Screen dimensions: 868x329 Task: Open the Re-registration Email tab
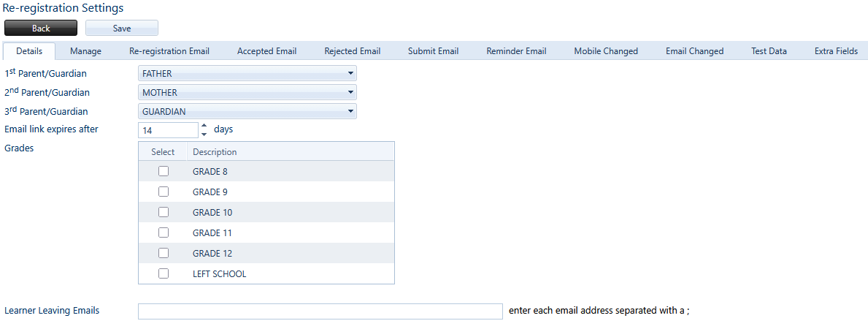coord(169,51)
